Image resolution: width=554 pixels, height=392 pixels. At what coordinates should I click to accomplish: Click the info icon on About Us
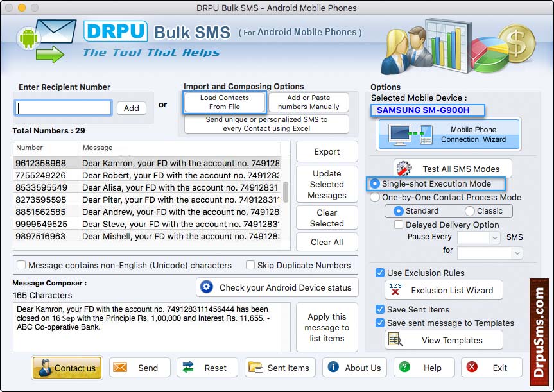333,367
